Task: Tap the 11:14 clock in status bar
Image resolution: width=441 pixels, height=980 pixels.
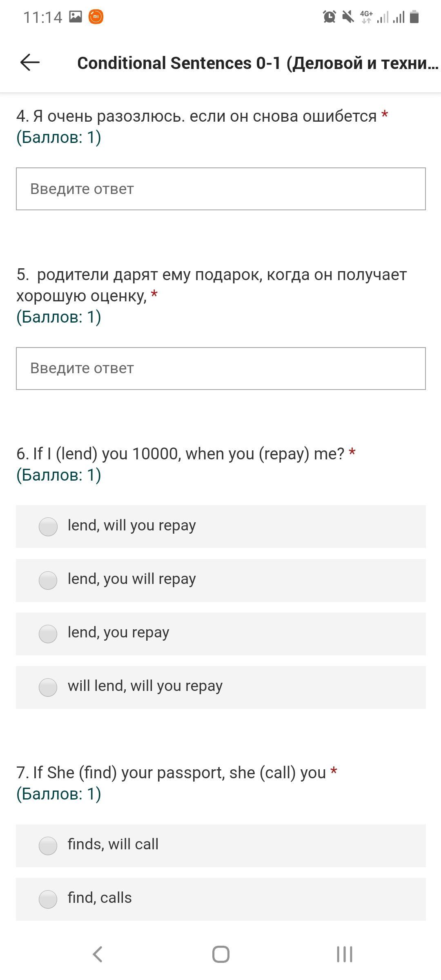Action: point(42,17)
